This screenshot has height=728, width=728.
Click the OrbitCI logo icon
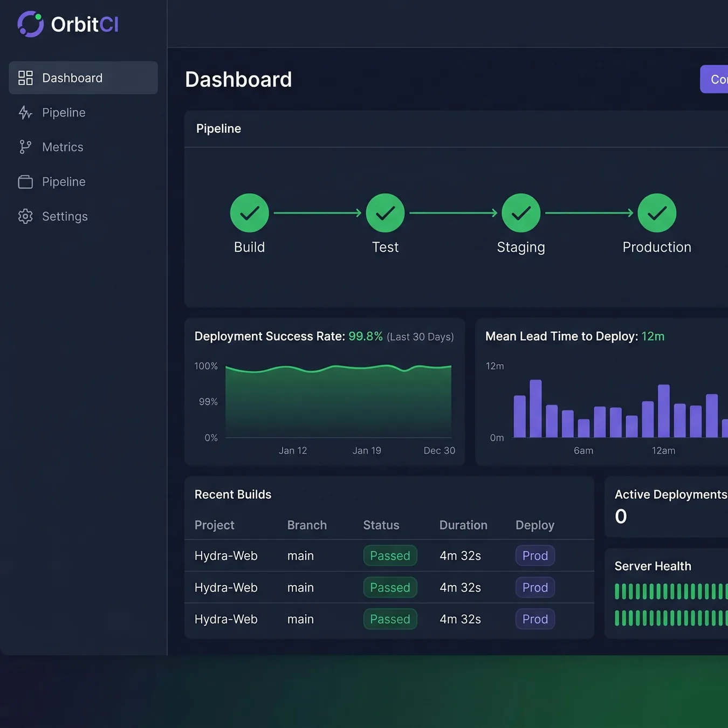30,24
